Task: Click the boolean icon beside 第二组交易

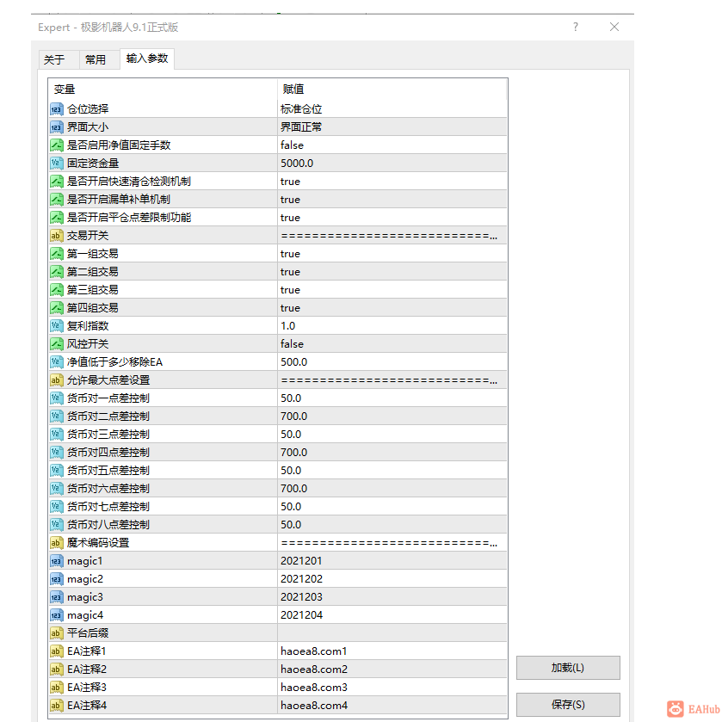Action: tap(56, 272)
